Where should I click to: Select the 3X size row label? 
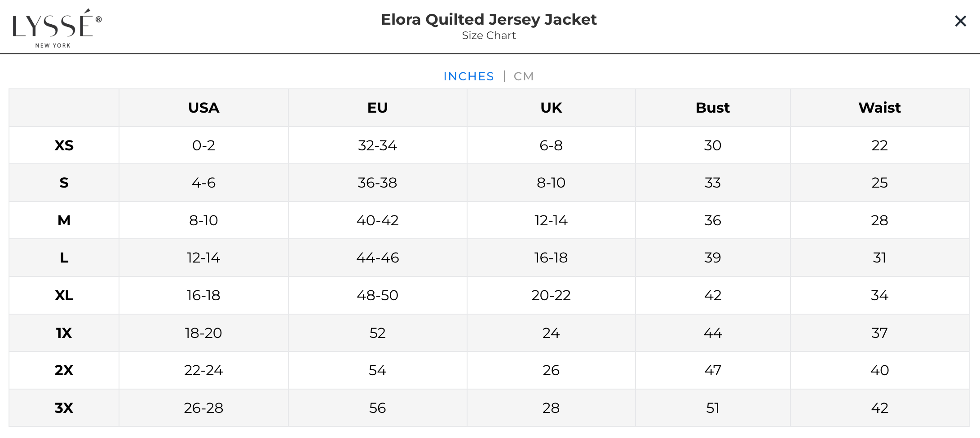click(x=64, y=408)
